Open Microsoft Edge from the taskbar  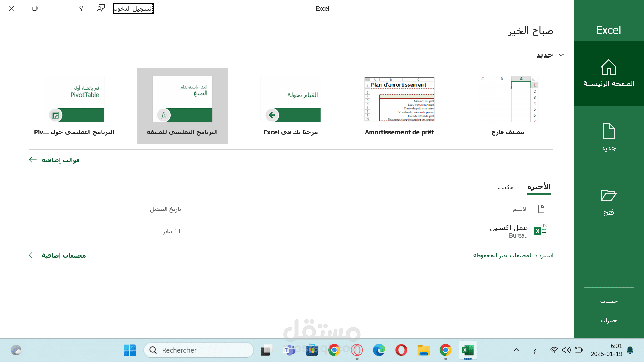[379, 350]
